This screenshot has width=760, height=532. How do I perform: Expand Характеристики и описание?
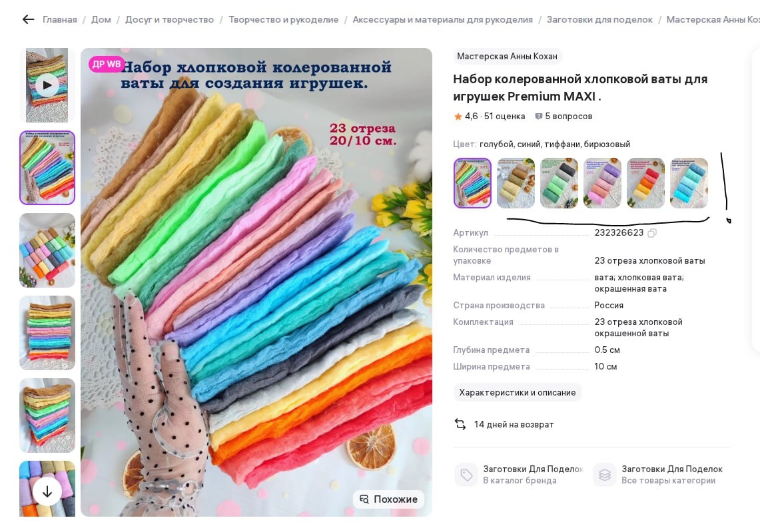click(517, 392)
